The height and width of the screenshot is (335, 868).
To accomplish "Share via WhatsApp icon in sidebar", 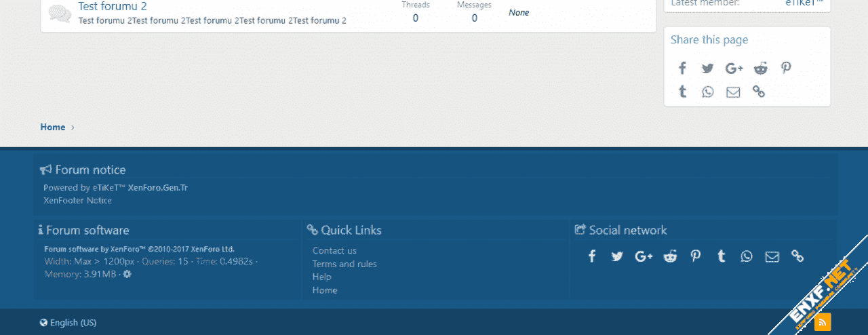I will click(x=708, y=92).
